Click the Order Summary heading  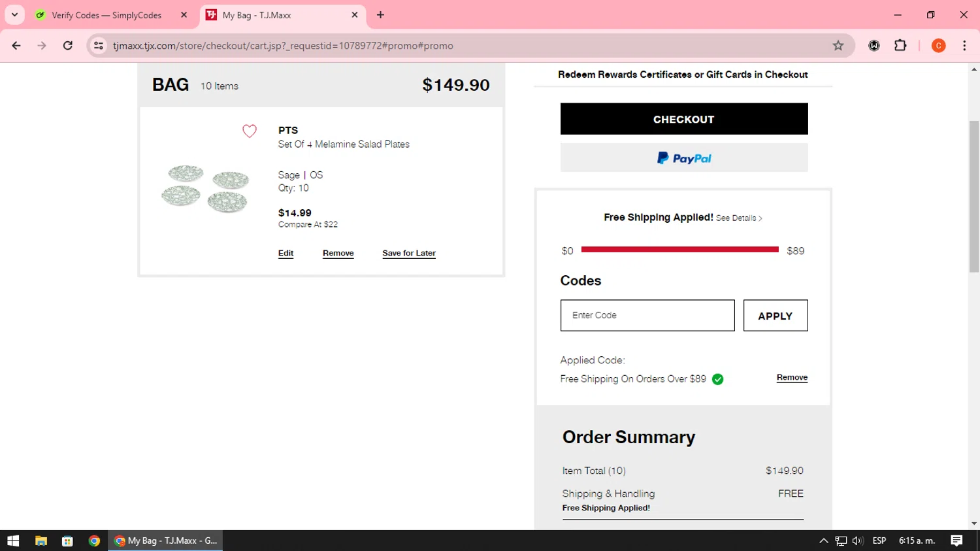629,437
